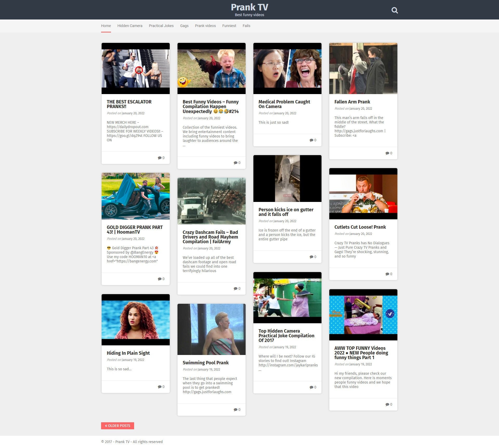Open Cutlets Cut Loose! Prank title
This screenshot has width=499, height=448.
point(360,227)
